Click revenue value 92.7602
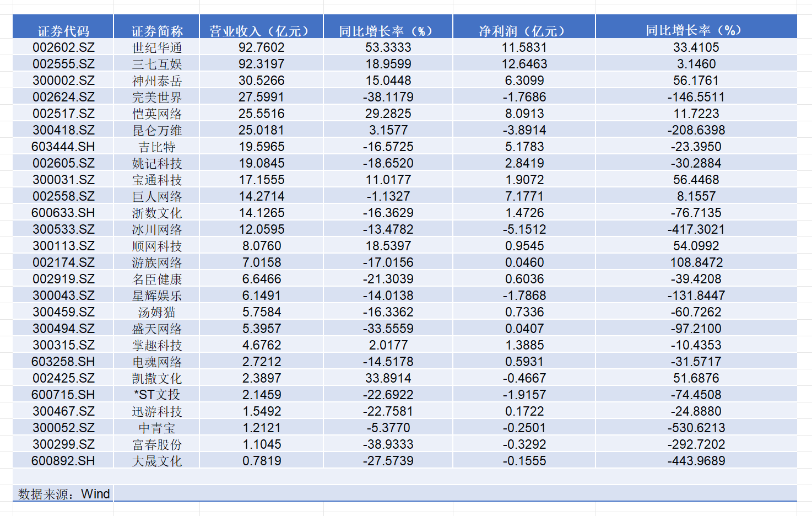Image resolution: width=812 pixels, height=516 pixels. tap(262, 47)
